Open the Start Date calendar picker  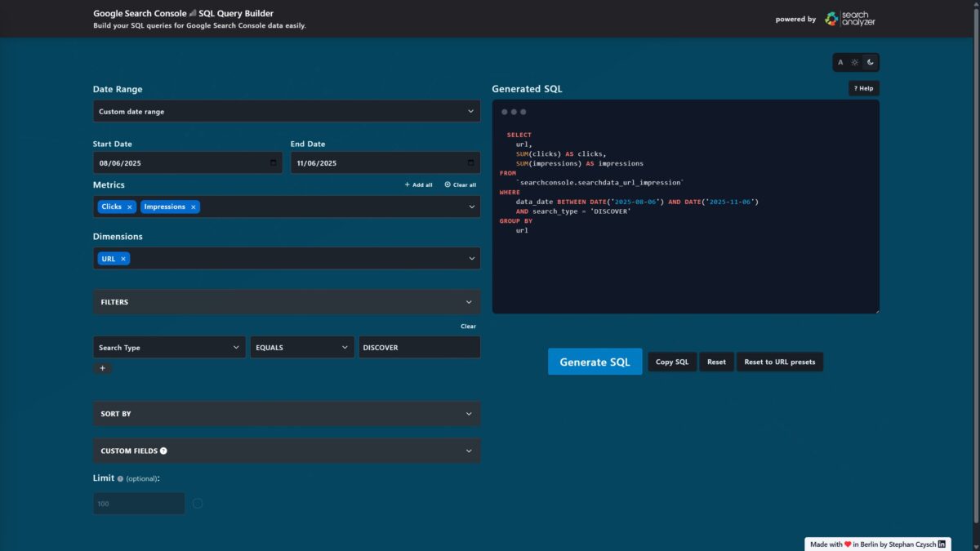pyautogui.click(x=273, y=163)
